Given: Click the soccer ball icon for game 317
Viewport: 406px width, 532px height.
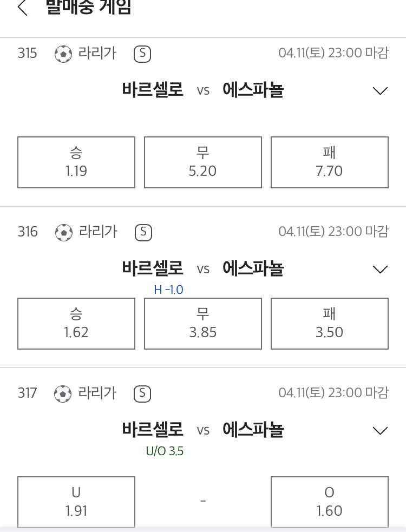Looking at the screenshot, I should point(63,394).
